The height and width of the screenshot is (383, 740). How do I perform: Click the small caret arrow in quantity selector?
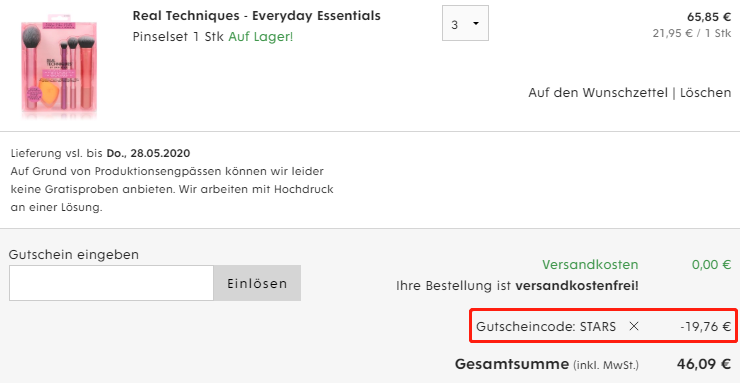pyautogui.click(x=476, y=24)
